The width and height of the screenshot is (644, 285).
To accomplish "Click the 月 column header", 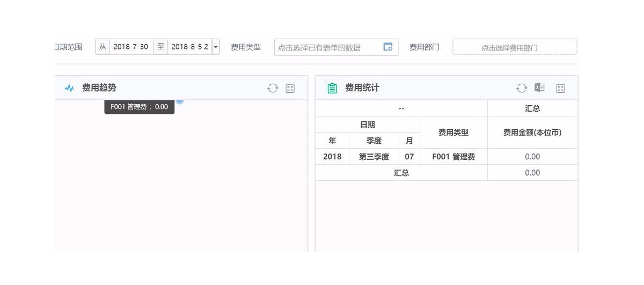I will 409,141.
